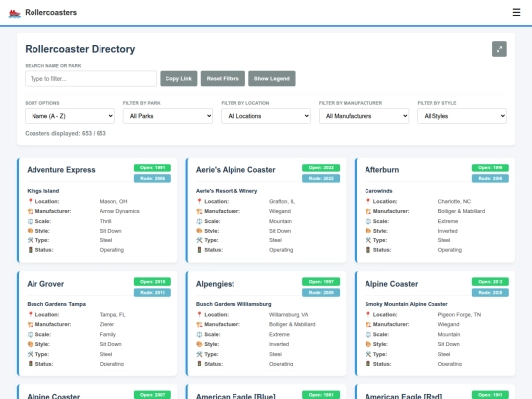
Task: Click the status light icon on Afterburn card
Action: [368, 250]
